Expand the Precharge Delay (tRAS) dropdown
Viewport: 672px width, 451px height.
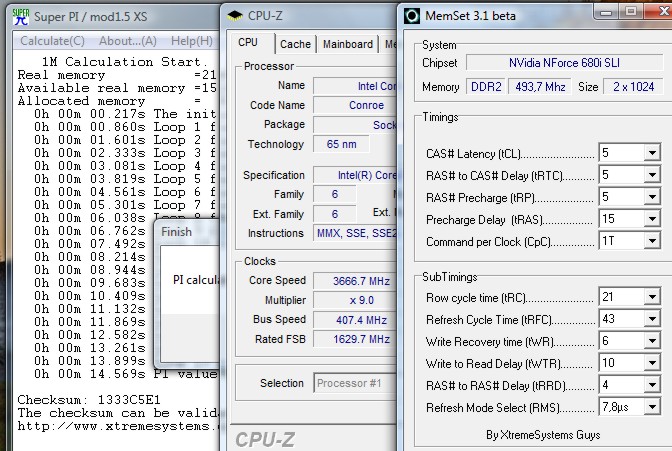point(652,219)
